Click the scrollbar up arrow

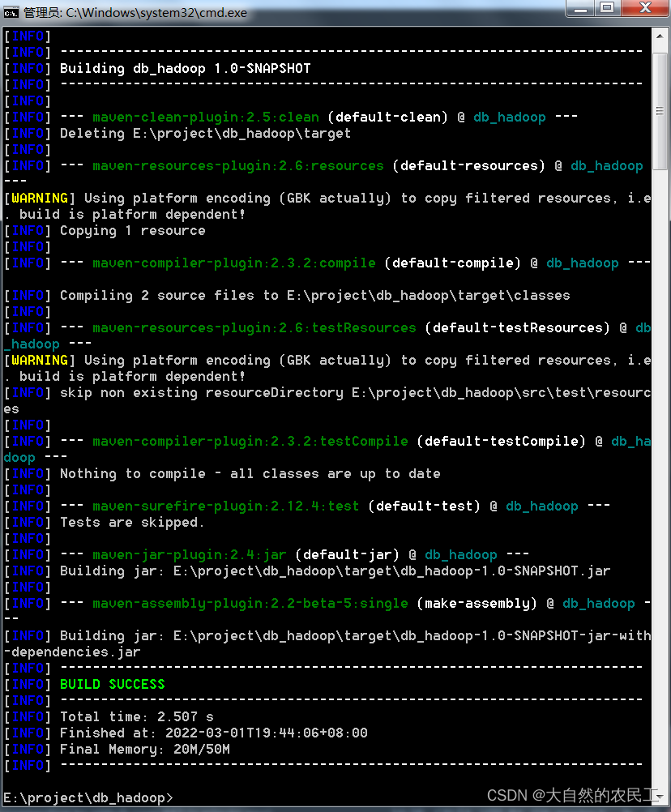click(x=660, y=36)
